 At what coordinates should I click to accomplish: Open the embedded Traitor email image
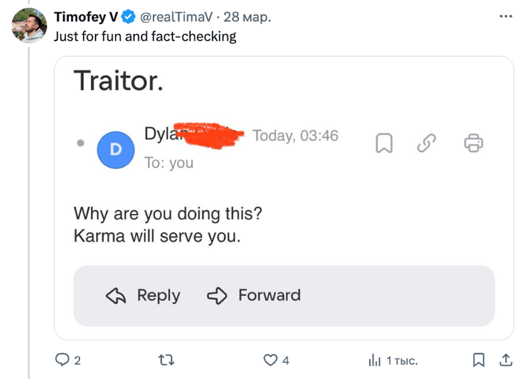(x=284, y=198)
